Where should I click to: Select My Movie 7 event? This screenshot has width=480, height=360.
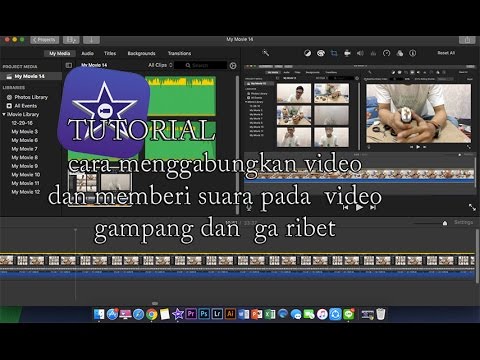(x=25, y=149)
